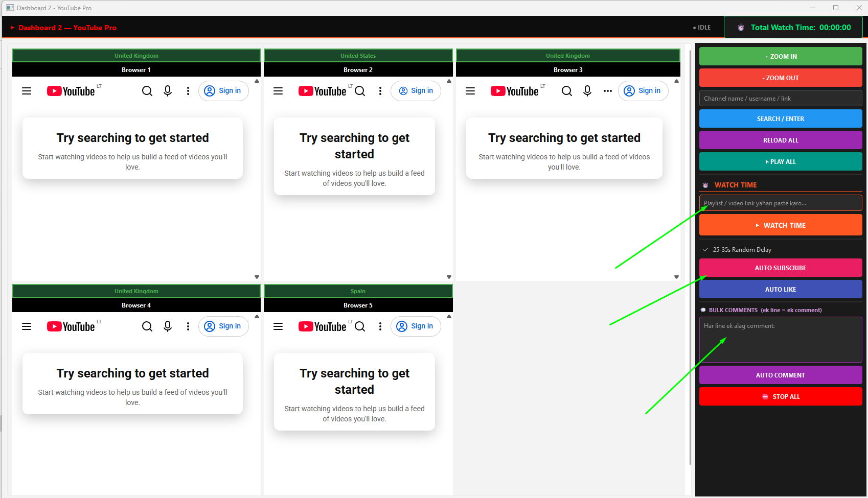Open the three-dot settings menu in Browser 2
This screenshot has width=868, height=498.
(x=380, y=91)
